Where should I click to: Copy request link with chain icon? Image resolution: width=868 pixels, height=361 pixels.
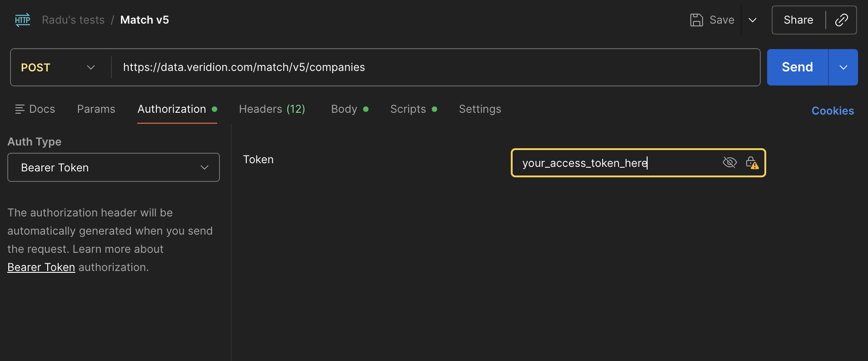(x=841, y=20)
